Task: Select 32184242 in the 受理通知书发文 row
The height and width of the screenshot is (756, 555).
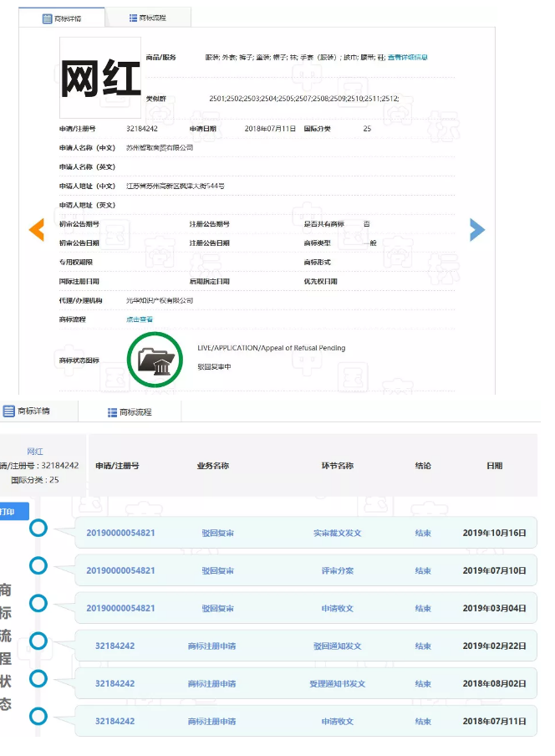Action: tap(115, 683)
